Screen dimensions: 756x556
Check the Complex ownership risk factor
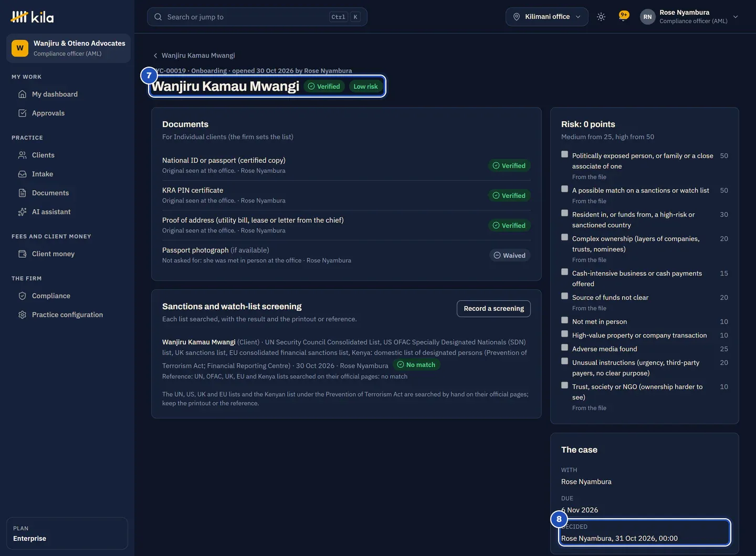coord(564,237)
